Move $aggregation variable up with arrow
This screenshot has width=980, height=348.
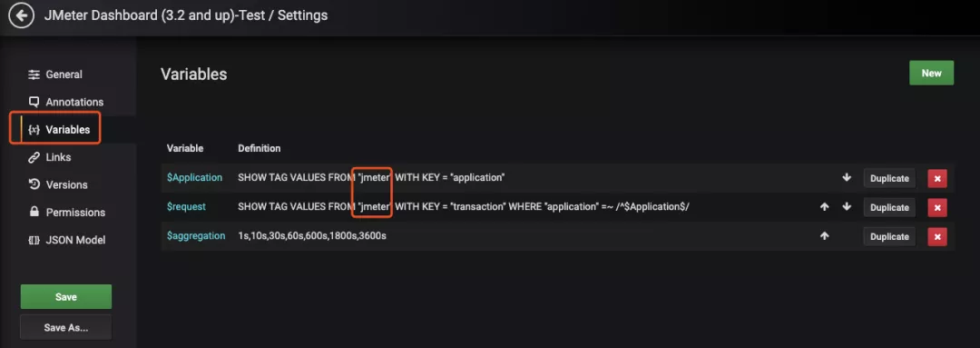(824, 236)
